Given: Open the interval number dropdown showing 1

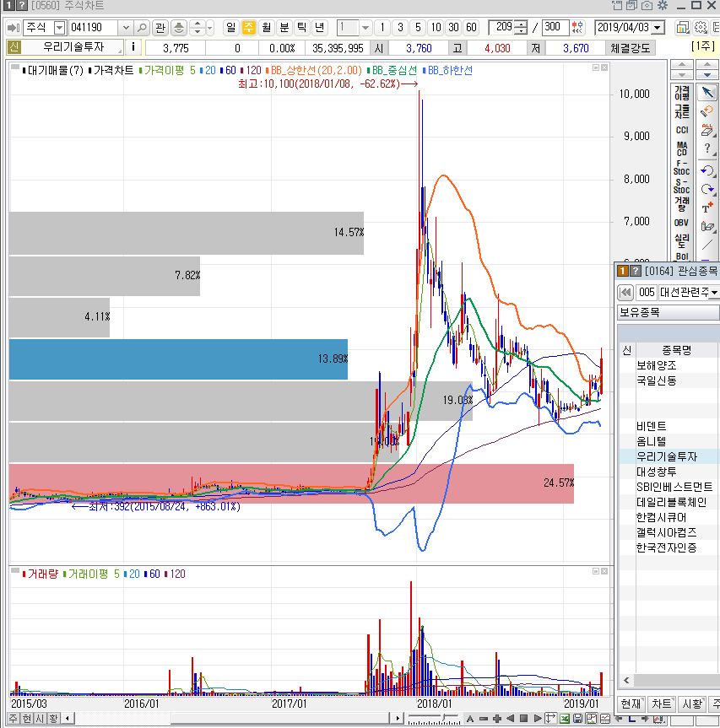Looking at the screenshot, I should 365,27.
